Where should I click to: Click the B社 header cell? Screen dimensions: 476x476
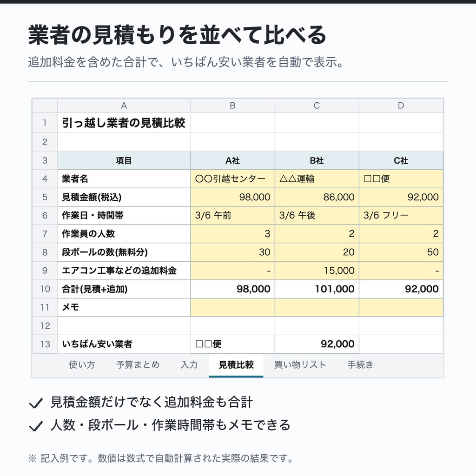pyautogui.click(x=317, y=160)
